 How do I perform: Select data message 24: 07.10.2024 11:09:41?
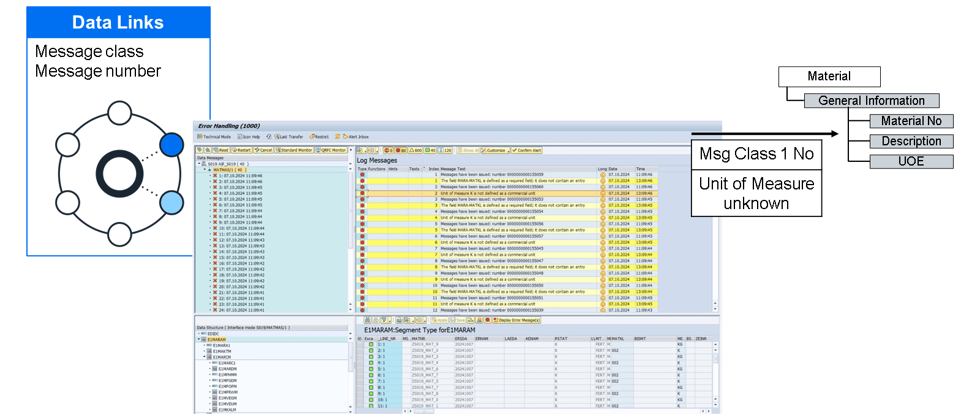(x=241, y=310)
